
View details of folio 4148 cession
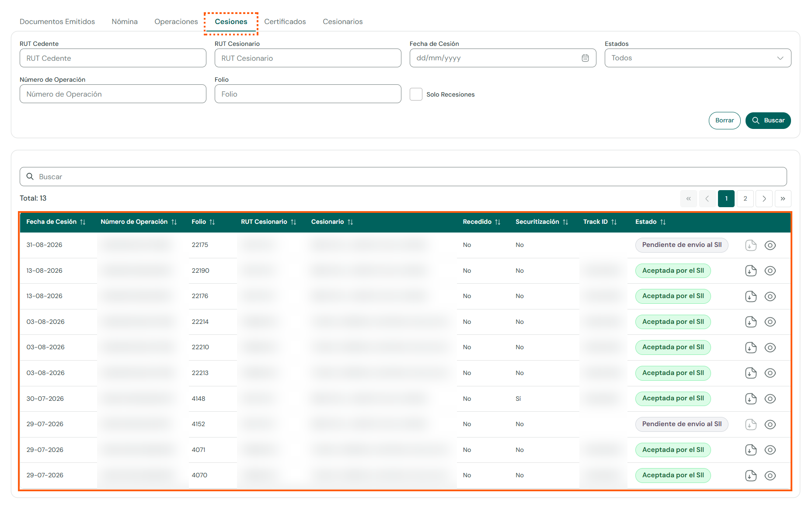tap(770, 399)
